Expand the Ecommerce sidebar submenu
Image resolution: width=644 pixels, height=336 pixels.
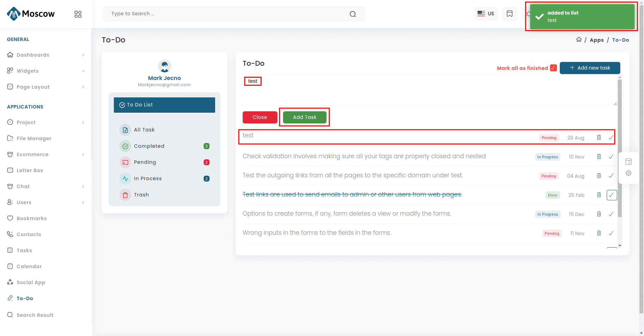point(46,154)
